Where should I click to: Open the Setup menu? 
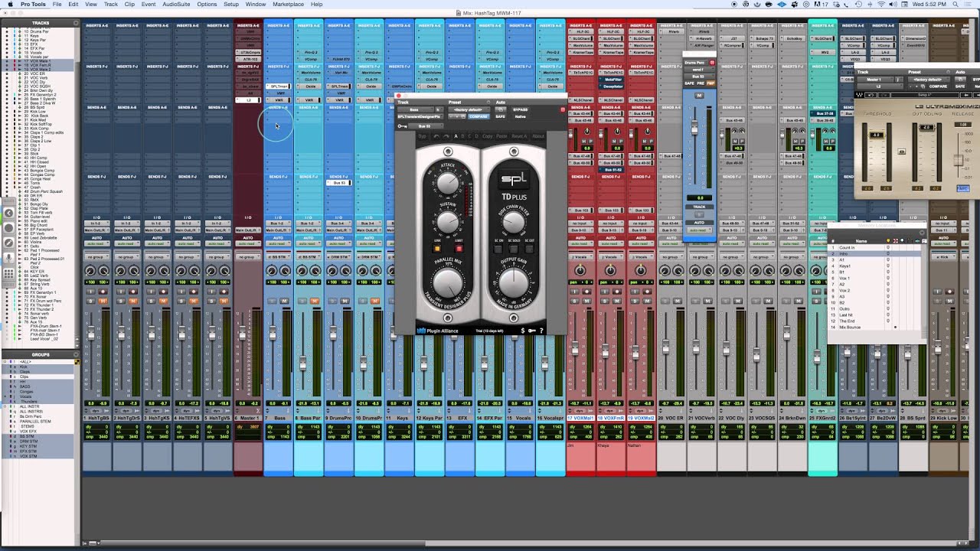tap(230, 5)
